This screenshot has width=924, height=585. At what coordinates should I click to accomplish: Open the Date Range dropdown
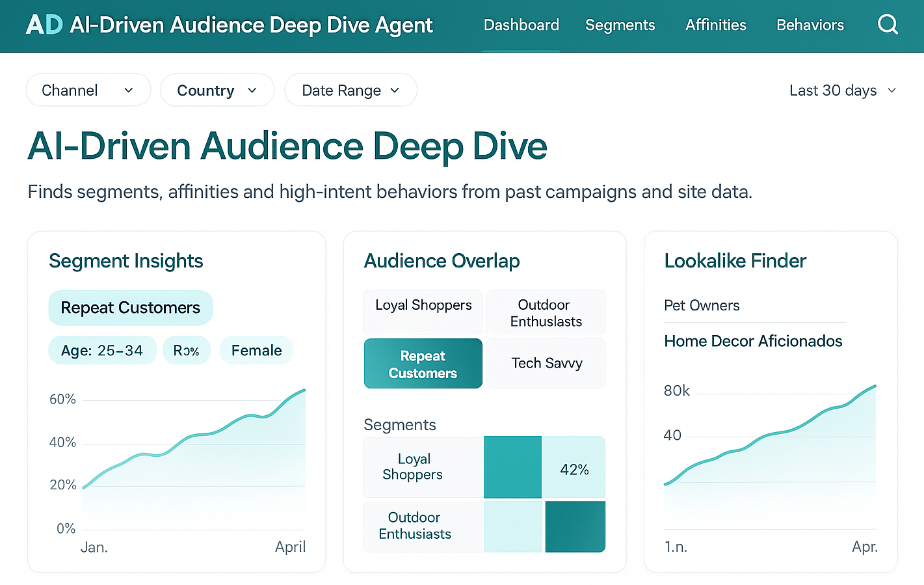(350, 90)
